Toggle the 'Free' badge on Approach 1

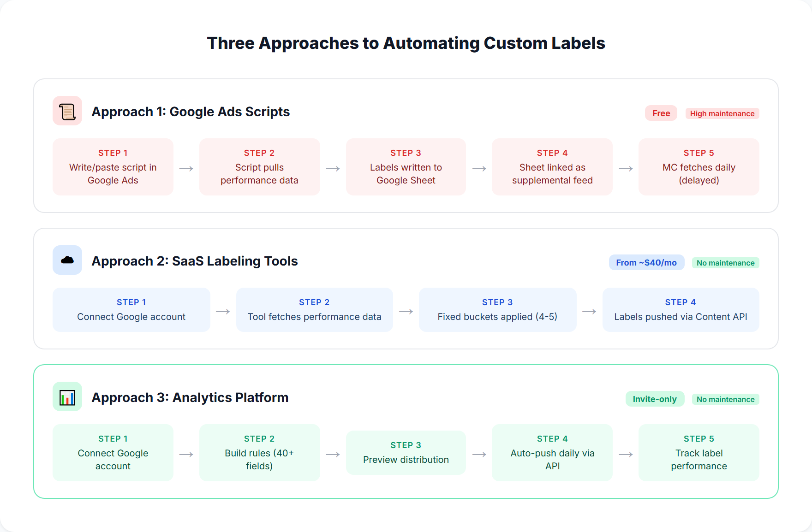coord(661,113)
